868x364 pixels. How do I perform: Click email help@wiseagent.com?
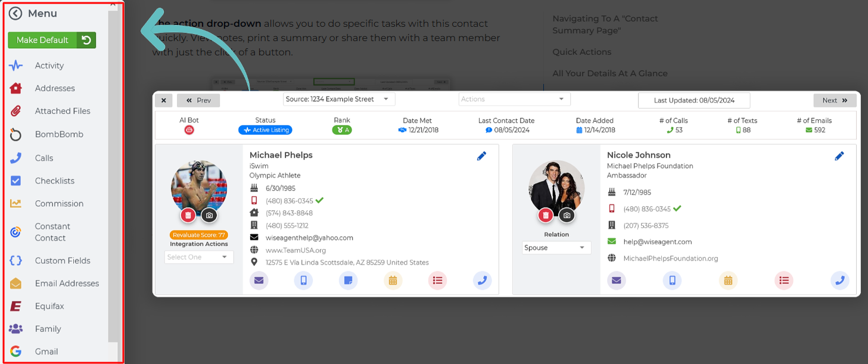658,242
